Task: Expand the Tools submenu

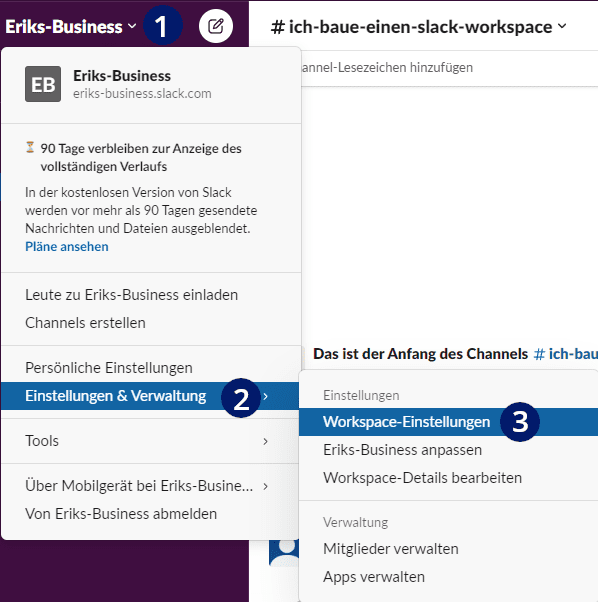Action: [x=150, y=441]
